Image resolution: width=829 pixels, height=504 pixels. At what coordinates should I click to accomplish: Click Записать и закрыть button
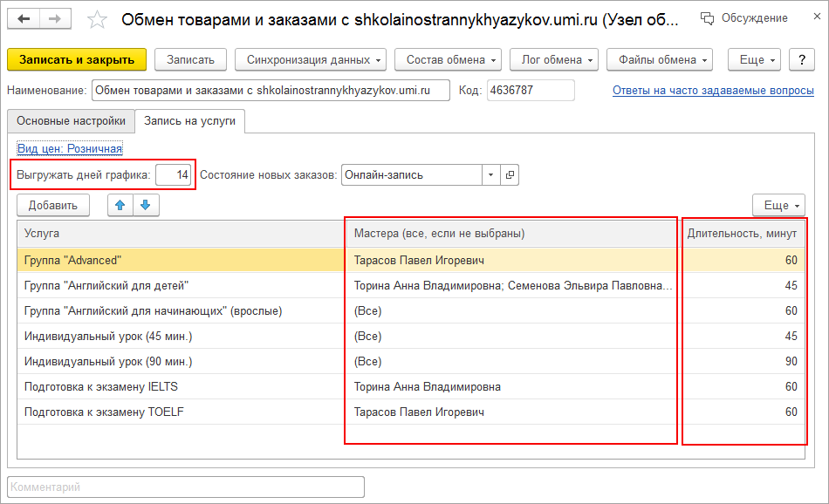[x=77, y=59]
